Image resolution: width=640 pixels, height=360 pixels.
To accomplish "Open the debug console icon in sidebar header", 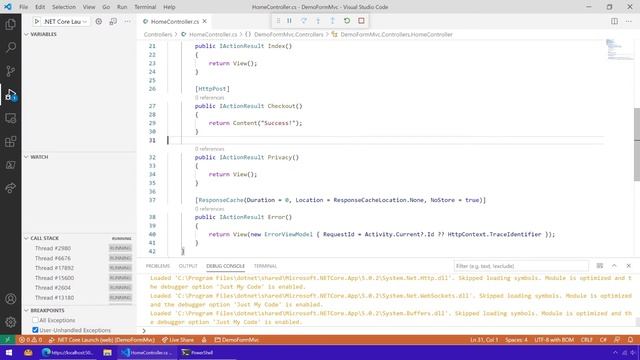I will pyautogui.click(x=113, y=21).
